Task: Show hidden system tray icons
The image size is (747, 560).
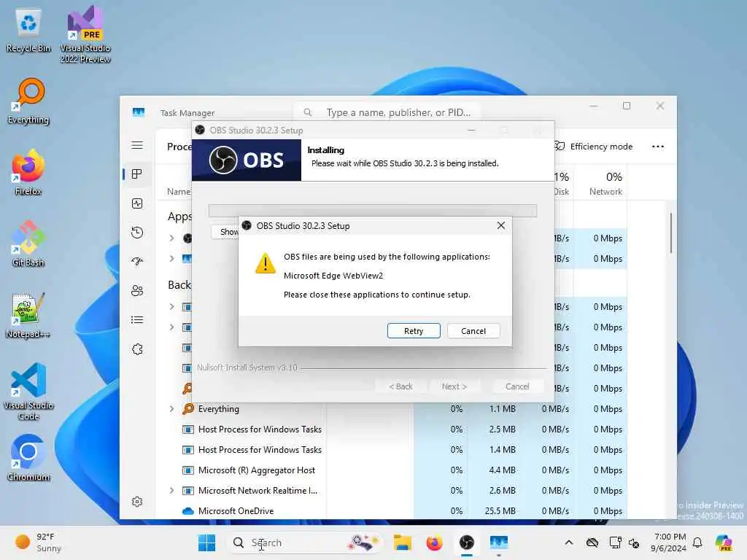Action: tap(569, 542)
